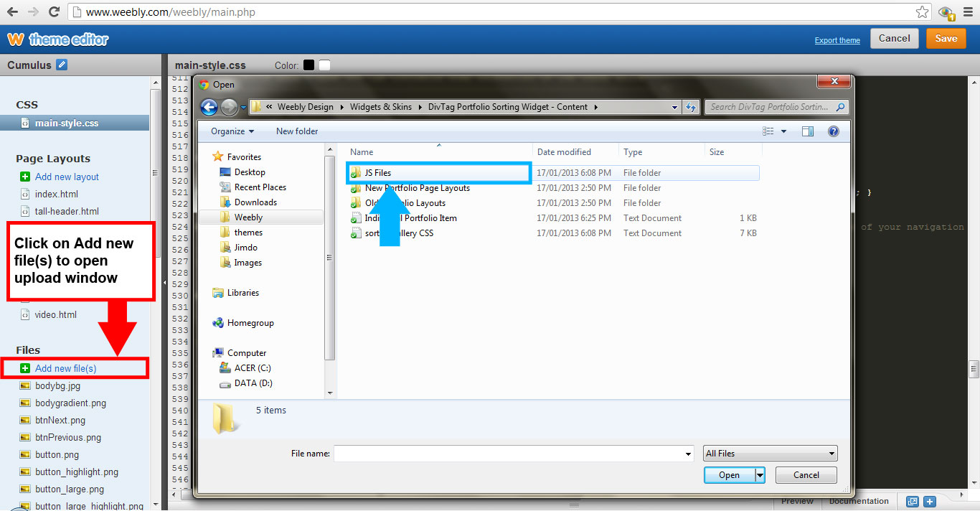Refresh the Open dialog folder view
980x511 pixels.
point(691,107)
